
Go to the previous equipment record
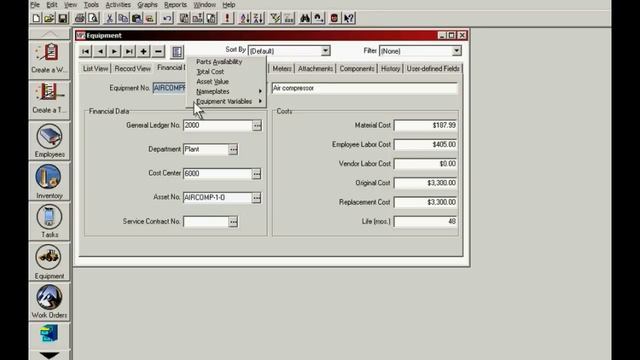100,51
